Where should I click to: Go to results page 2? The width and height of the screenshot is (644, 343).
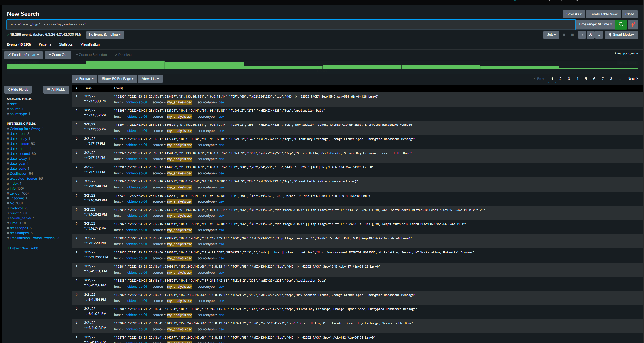(x=560, y=79)
